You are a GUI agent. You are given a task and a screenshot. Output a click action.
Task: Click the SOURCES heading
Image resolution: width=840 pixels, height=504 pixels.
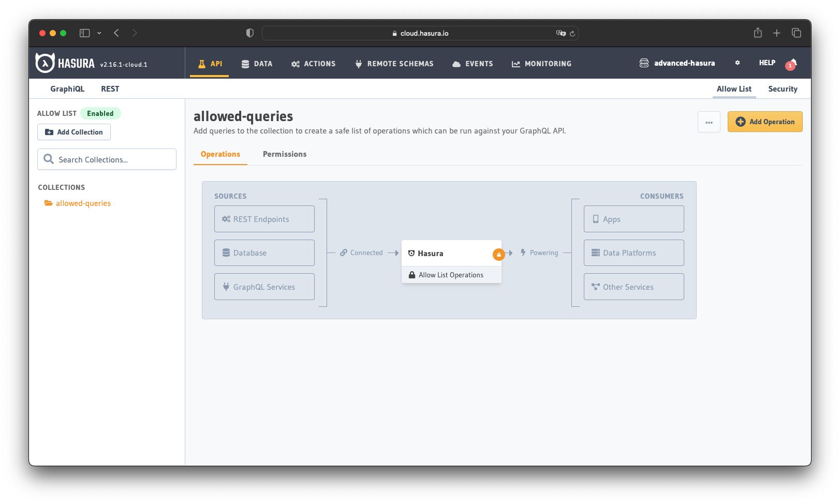tap(230, 196)
